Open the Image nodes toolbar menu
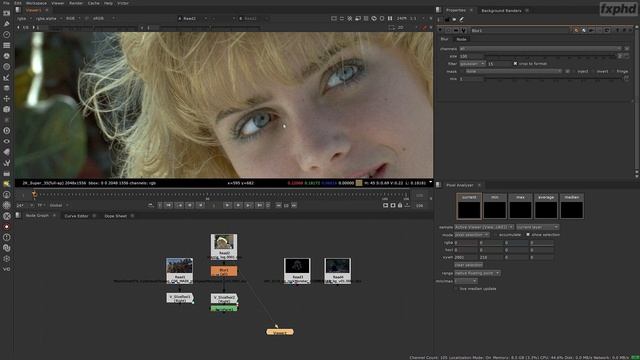 (7, 13)
